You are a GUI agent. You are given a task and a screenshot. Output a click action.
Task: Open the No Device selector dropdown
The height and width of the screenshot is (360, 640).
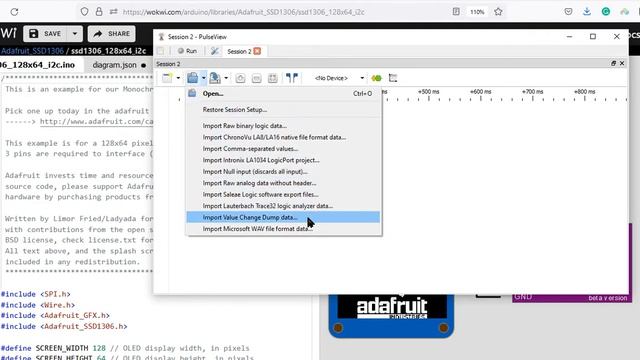338,78
